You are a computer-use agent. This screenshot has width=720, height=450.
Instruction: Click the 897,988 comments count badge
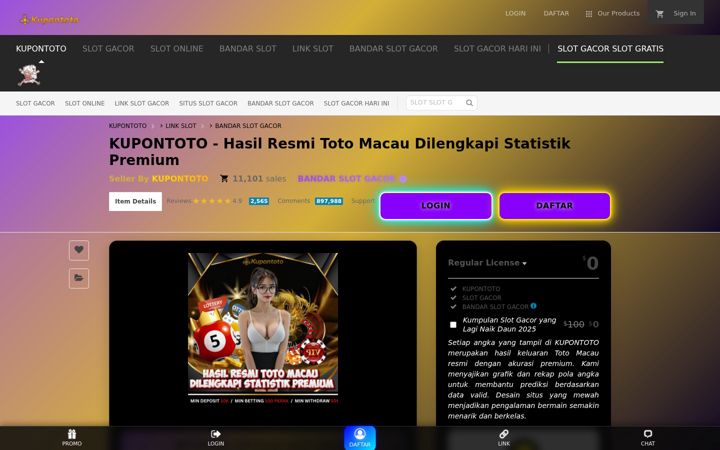pos(329,201)
